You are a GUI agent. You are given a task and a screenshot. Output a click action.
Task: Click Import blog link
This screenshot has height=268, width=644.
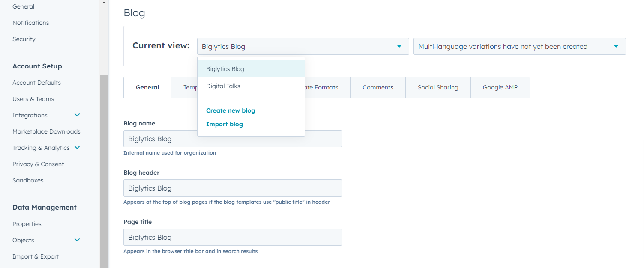click(225, 124)
